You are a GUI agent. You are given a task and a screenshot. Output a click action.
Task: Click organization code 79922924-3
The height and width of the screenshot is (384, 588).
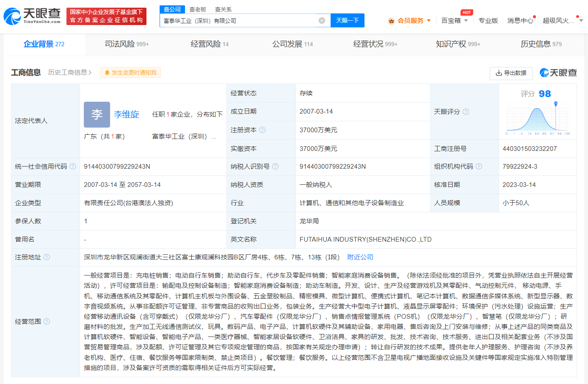coord(520,167)
